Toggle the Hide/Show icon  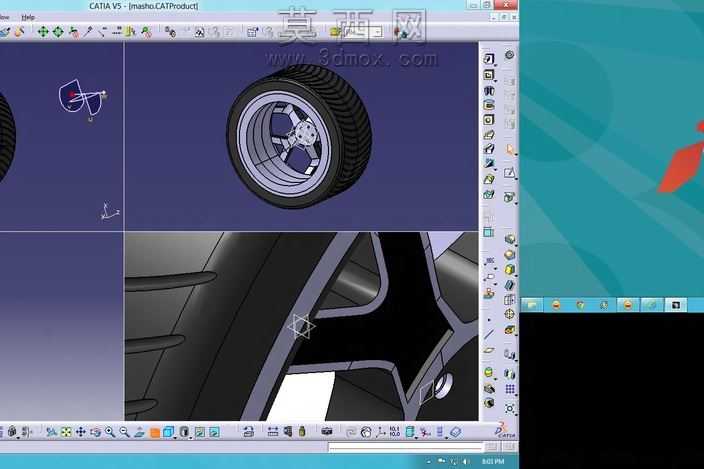tap(200, 432)
